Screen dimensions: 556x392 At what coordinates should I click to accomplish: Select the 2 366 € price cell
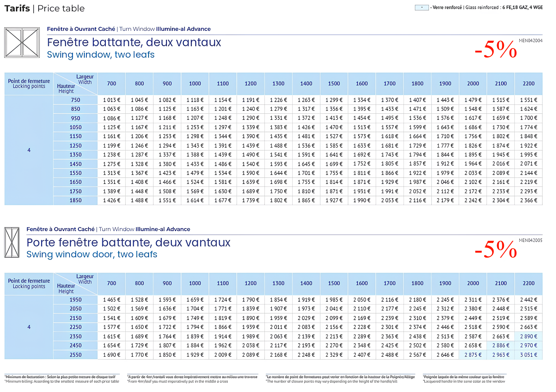(x=528, y=200)
